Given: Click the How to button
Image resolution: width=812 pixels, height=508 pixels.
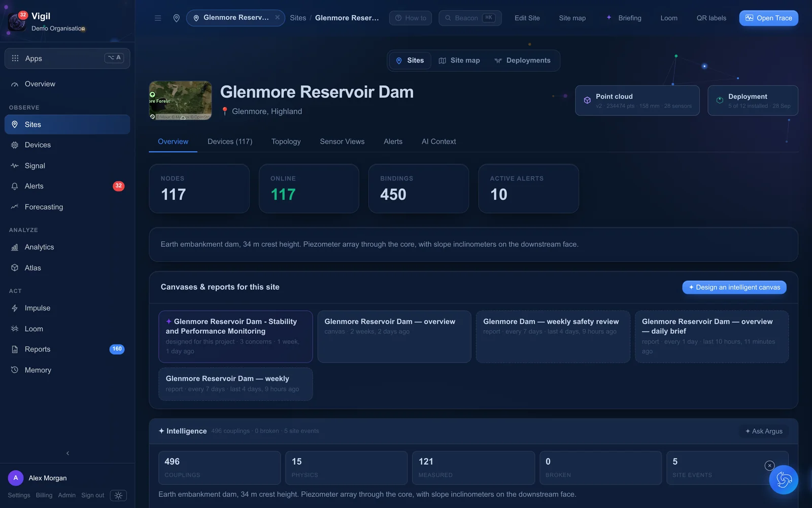Looking at the screenshot, I should click(411, 18).
